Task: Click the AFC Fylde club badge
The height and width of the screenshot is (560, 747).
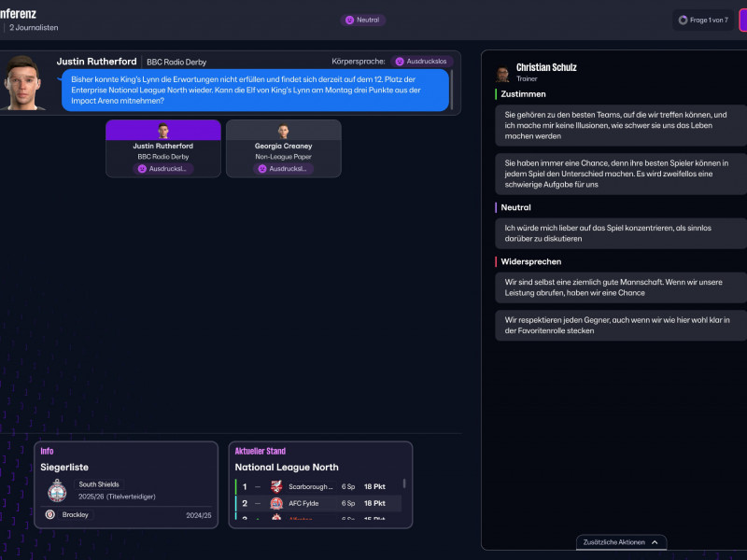Action: tap(278, 503)
